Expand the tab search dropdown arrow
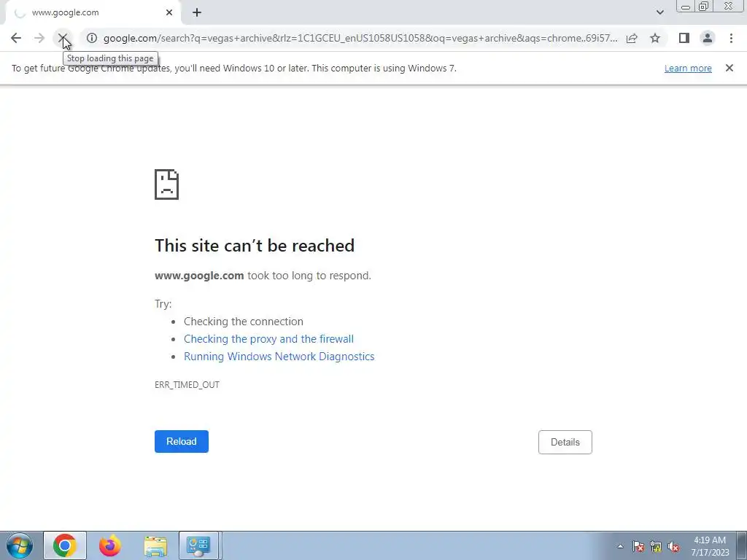 click(659, 12)
